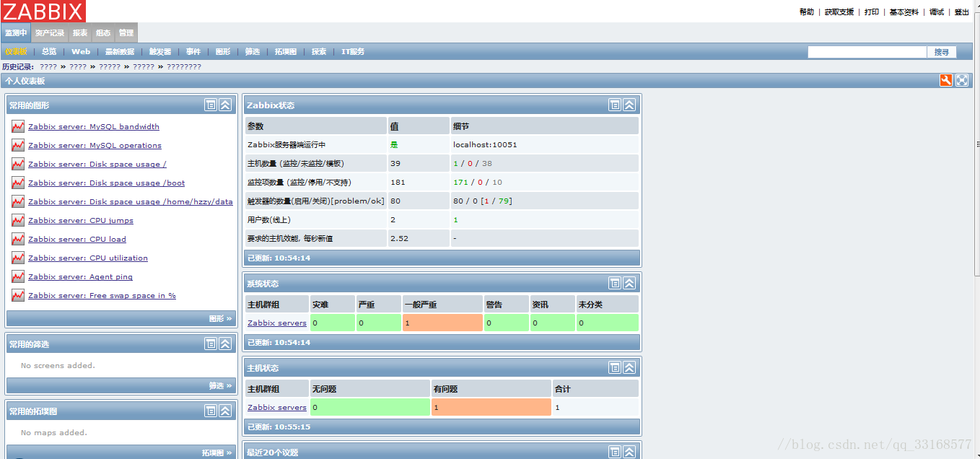980x459 pixels.
Task: Open Zabbix servers link in 主机状态
Action: 277,407
